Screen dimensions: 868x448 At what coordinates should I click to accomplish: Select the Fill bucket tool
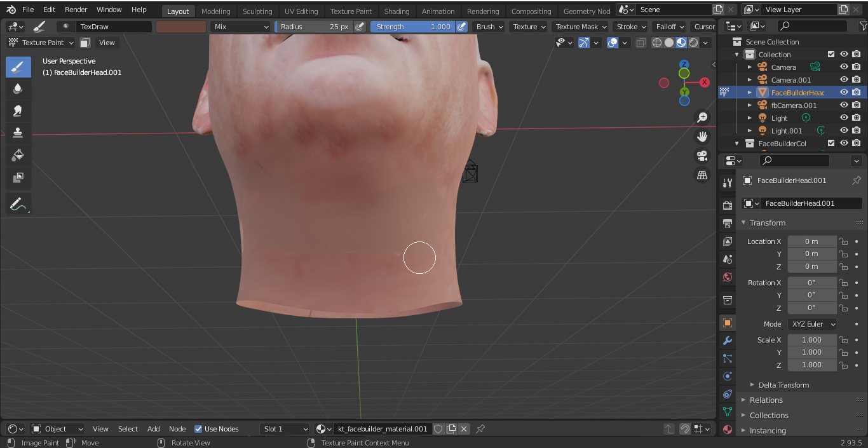(18, 155)
